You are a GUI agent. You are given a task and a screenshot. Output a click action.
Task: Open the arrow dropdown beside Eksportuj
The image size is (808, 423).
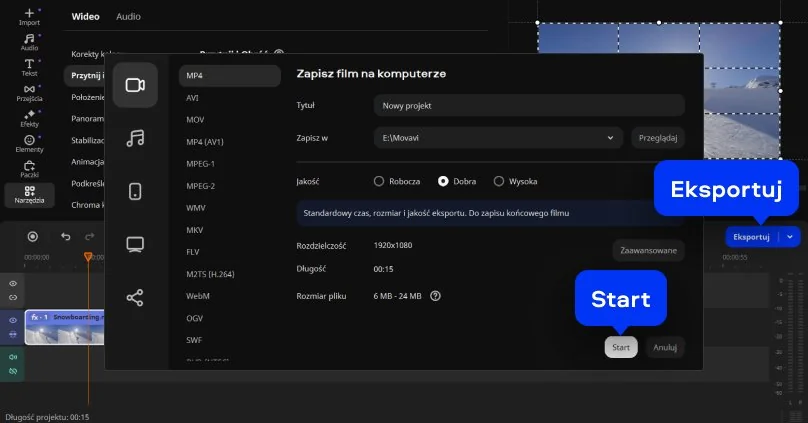coord(791,237)
